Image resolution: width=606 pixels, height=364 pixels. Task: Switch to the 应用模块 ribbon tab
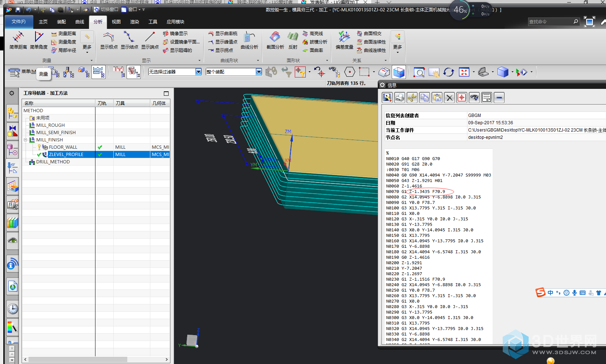pyautogui.click(x=176, y=22)
